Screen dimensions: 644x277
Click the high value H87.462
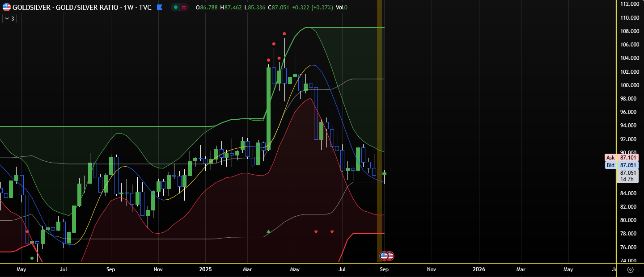click(x=231, y=7)
